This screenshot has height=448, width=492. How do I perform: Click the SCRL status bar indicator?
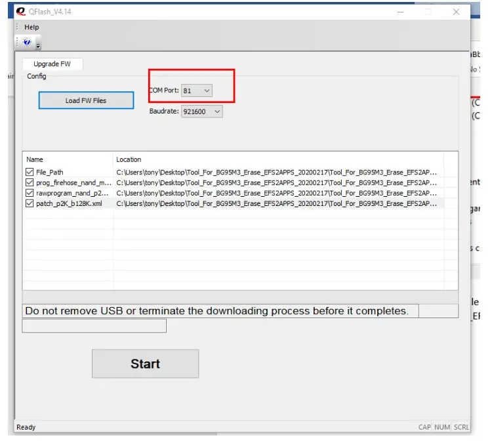coord(461,427)
